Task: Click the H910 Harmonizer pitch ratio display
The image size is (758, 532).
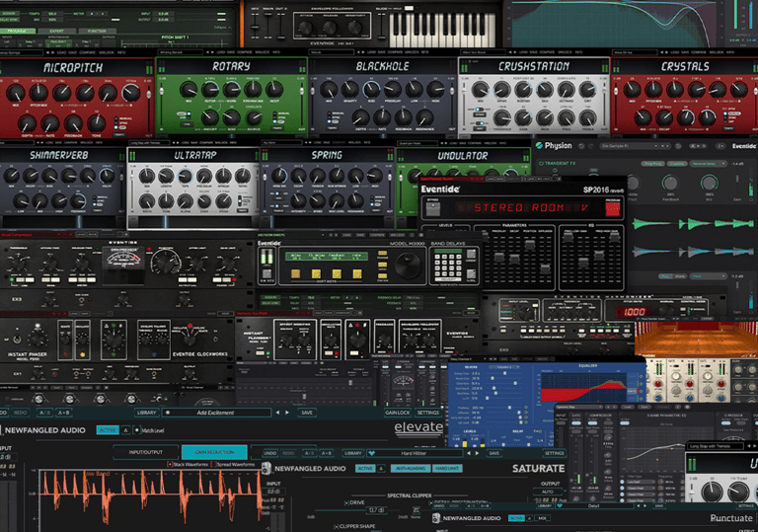Action: point(634,313)
